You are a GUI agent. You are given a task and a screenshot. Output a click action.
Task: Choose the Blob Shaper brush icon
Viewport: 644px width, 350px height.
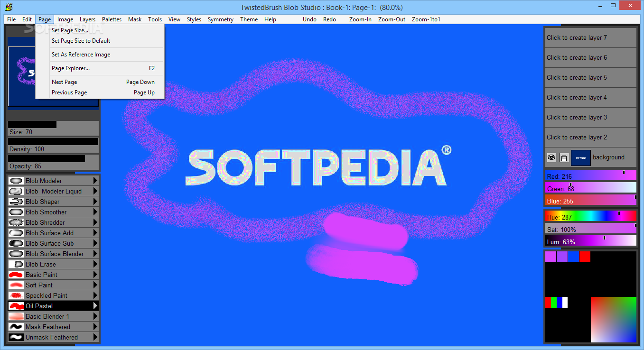[x=16, y=202]
